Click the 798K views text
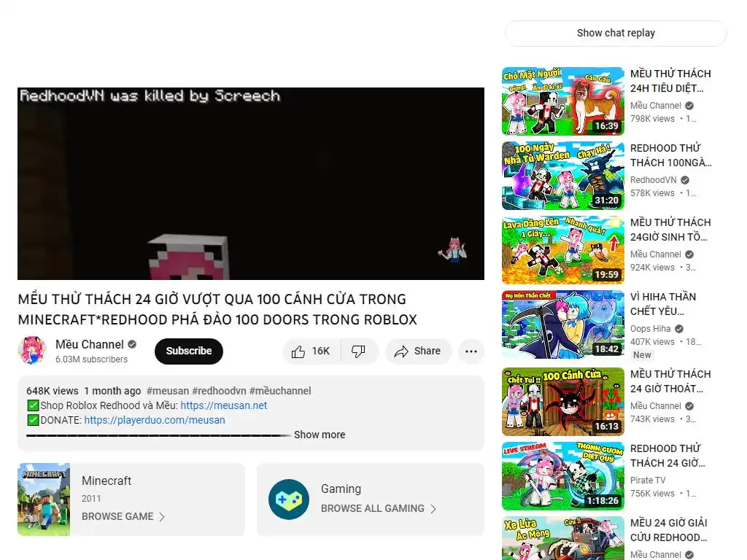 (652, 119)
